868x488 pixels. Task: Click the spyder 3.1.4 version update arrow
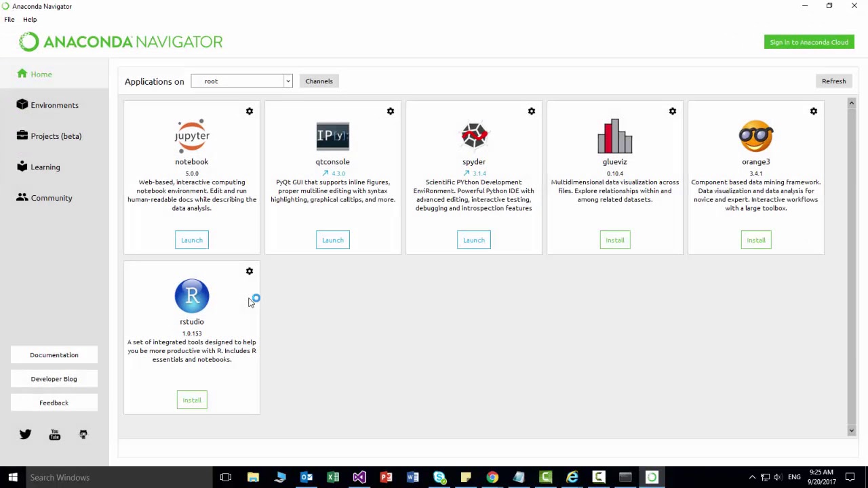tap(467, 174)
